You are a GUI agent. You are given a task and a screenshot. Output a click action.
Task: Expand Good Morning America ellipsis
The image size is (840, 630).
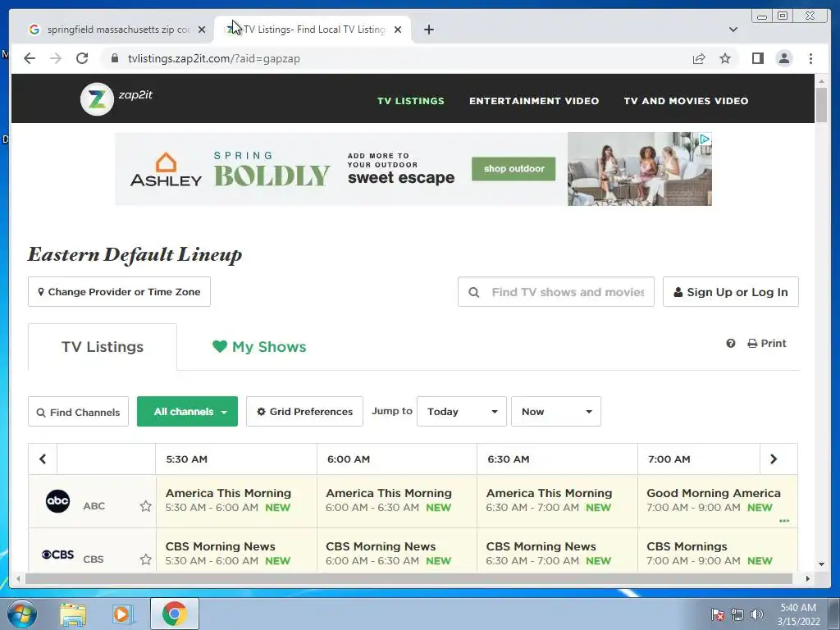coord(784,521)
